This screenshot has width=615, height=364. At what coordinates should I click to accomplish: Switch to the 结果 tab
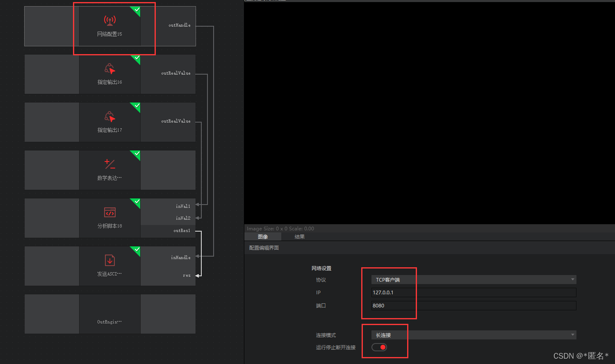tap(300, 237)
